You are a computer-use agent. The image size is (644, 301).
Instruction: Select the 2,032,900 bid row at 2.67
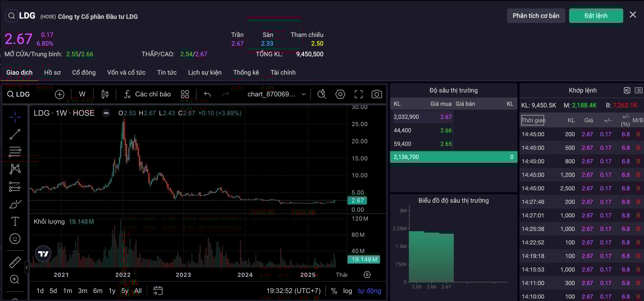point(422,117)
